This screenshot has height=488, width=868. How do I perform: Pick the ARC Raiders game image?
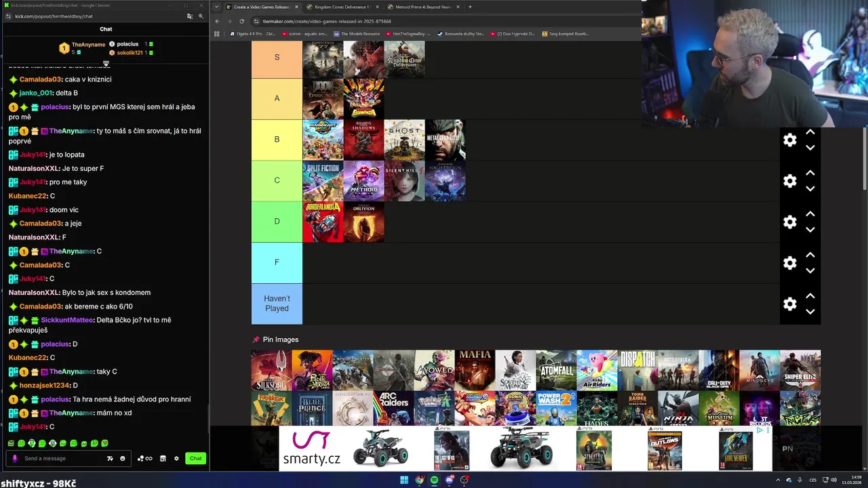(x=393, y=409)
